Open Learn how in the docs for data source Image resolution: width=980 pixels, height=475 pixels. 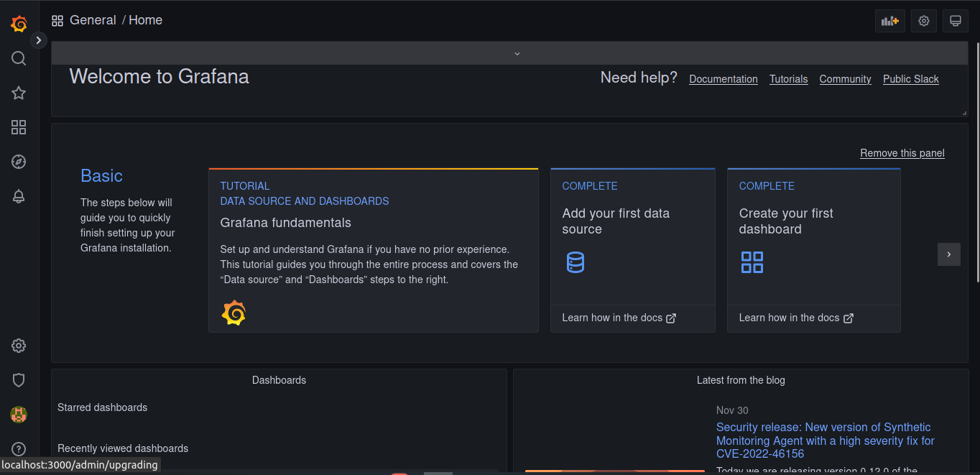[619, 318]
